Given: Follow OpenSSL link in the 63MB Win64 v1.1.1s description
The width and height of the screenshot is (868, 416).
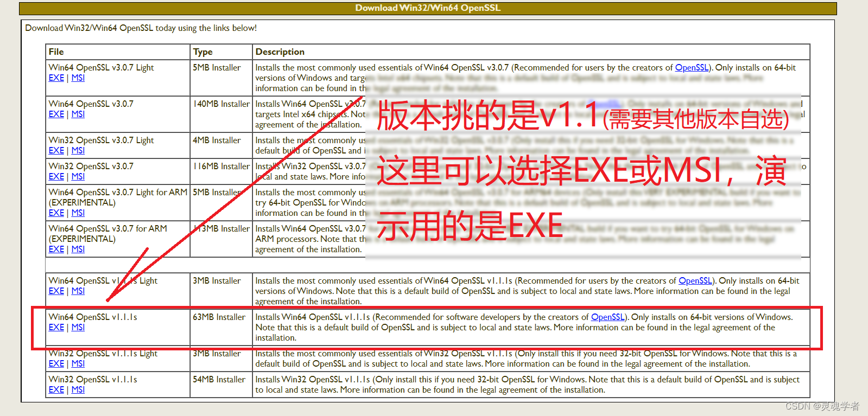Looking at the screenshot, I should (608, 317).
